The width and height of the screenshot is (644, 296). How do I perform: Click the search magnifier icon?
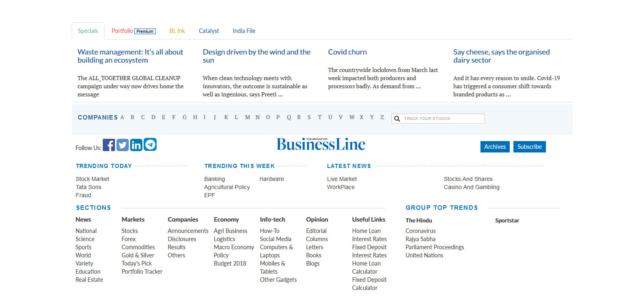[x=397, y=119]
